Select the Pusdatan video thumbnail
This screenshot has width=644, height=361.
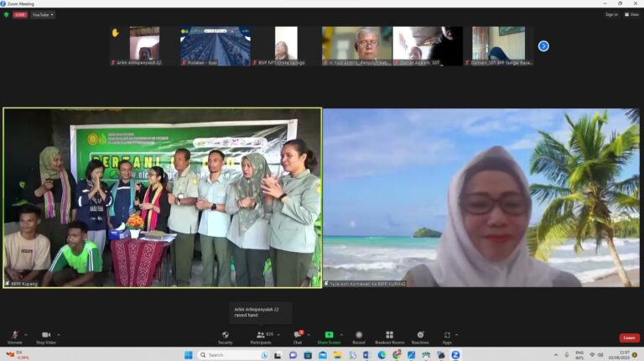coord(216,46)
